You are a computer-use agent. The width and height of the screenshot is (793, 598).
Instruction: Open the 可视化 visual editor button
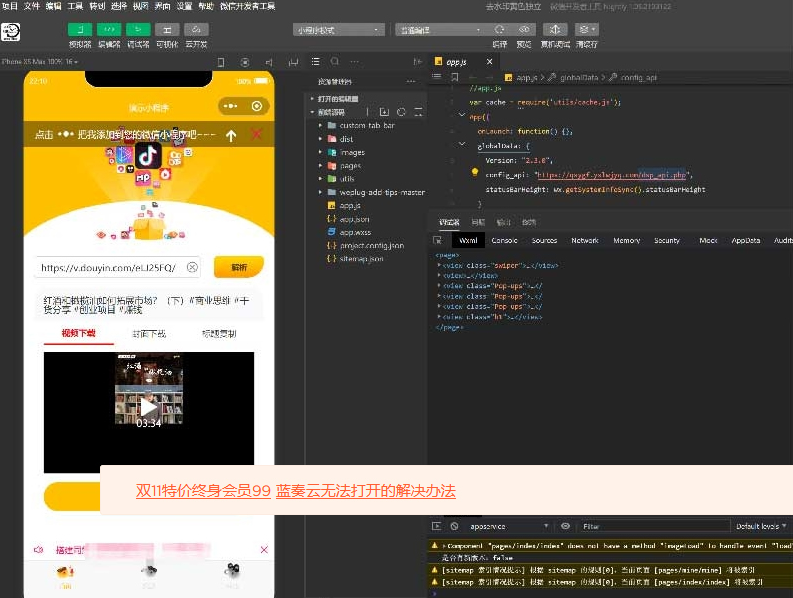click(x=167, y=29)
